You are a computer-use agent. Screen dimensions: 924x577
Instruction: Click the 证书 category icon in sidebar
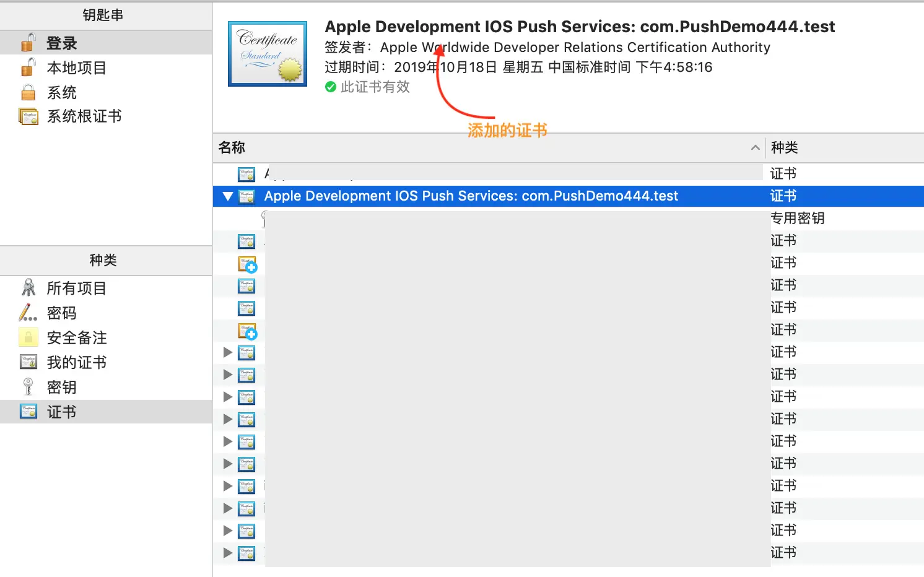28,412
